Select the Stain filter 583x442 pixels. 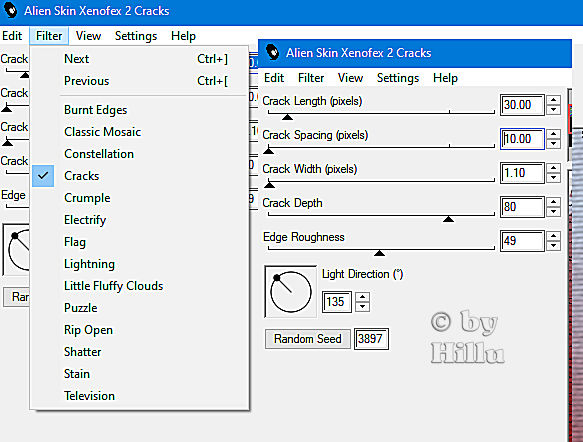(140, 374)
